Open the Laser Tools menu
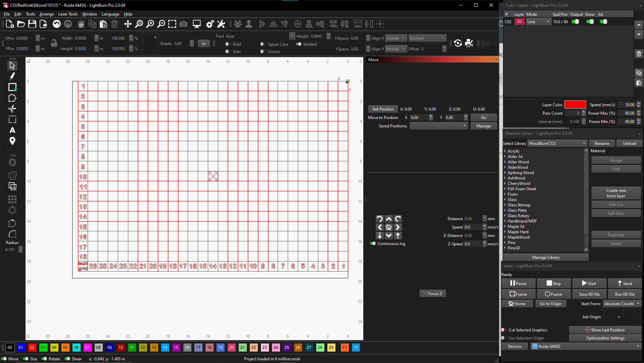Image resolution: width=644 pixels, height=363 pixels. point(68,14)
